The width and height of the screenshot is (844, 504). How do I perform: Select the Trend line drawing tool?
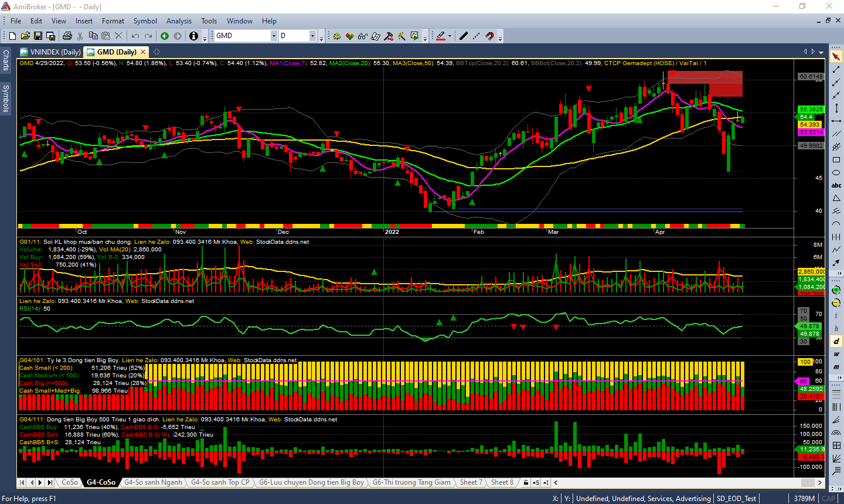836,70
